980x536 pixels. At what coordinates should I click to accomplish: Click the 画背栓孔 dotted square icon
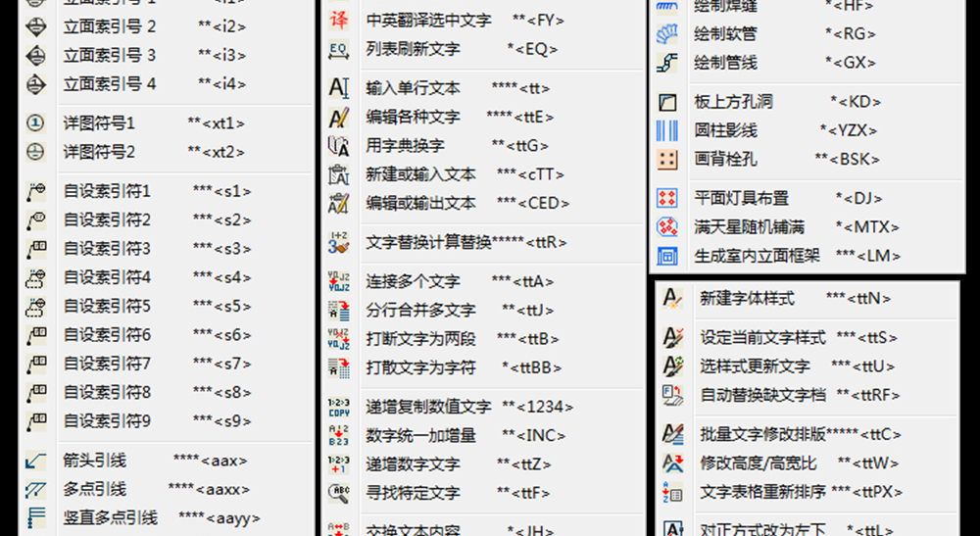point(667,159)
